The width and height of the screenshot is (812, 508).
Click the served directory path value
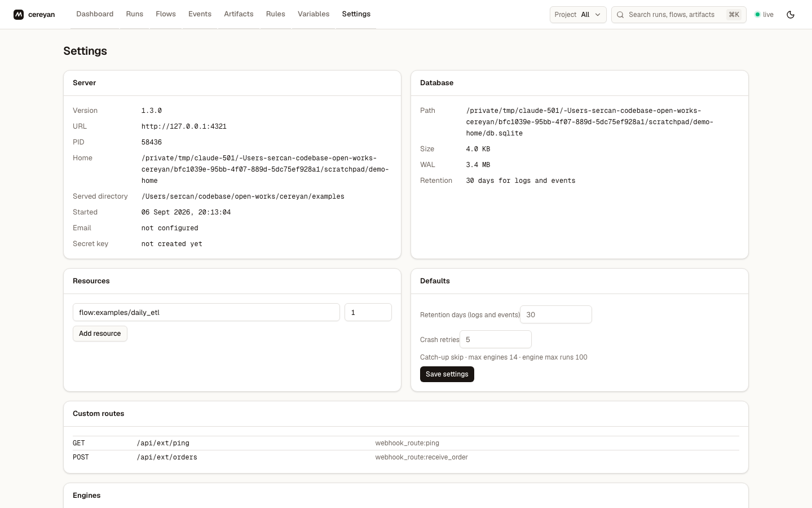(243, 196)
